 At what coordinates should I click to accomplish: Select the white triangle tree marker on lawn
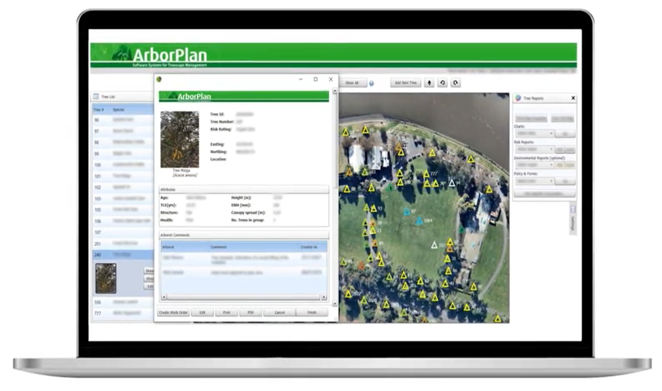point(434,245)
